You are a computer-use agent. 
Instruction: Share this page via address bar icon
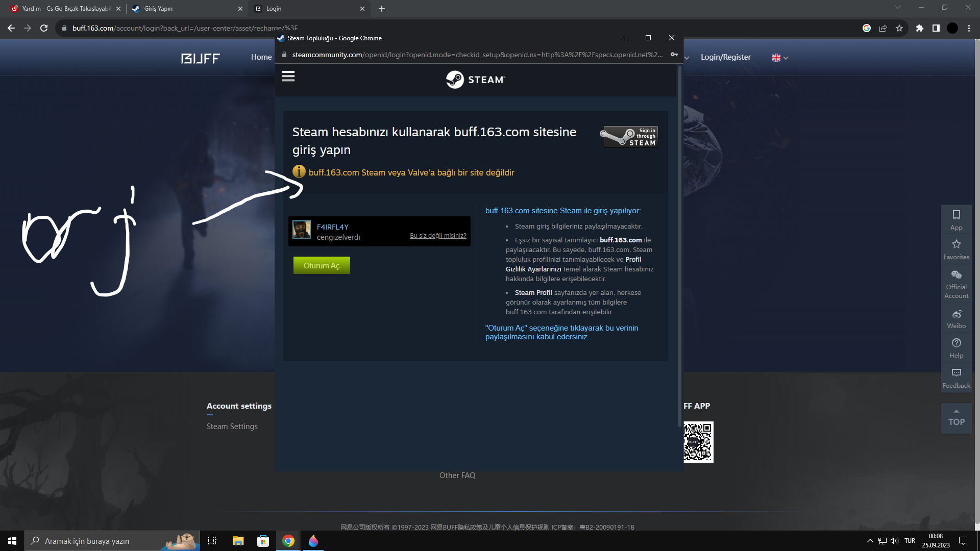pos(883,28)
